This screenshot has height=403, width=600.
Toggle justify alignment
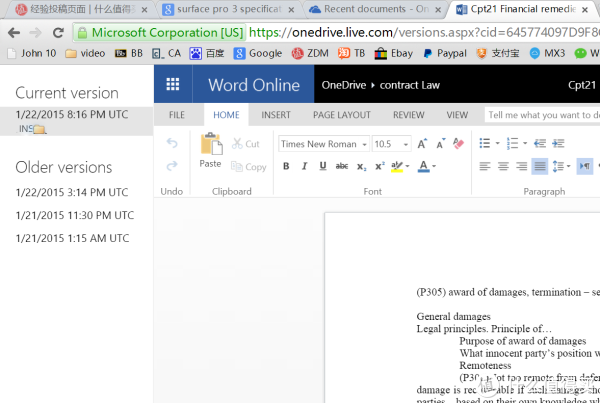click(x=540, y=166)
